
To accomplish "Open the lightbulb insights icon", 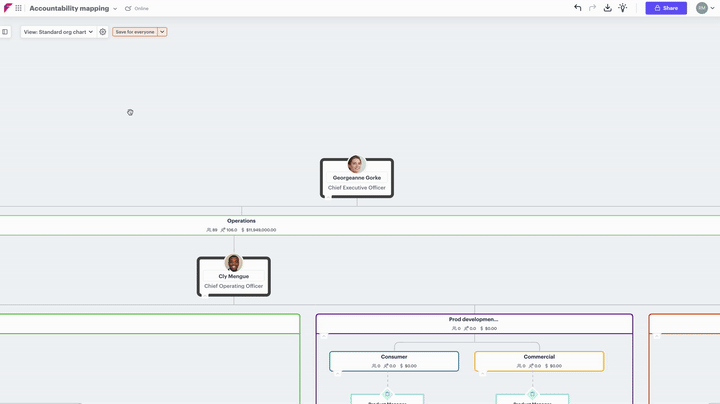I will point(623,8).
